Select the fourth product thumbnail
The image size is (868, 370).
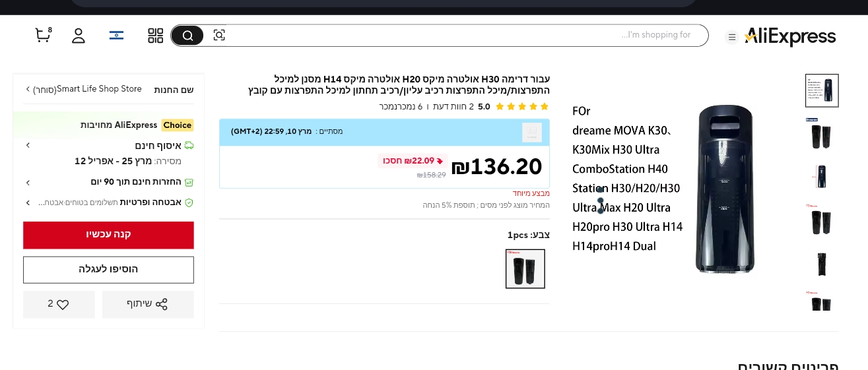pyautogui.click(x=822, y=220)
